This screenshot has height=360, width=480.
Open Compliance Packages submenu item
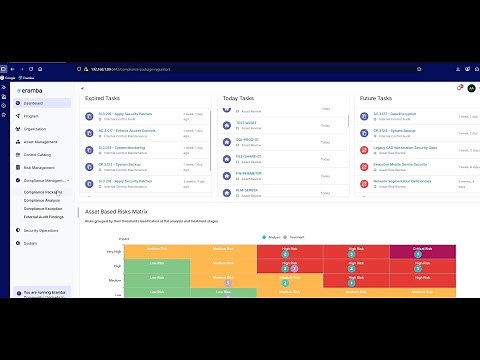pos(43,192)
